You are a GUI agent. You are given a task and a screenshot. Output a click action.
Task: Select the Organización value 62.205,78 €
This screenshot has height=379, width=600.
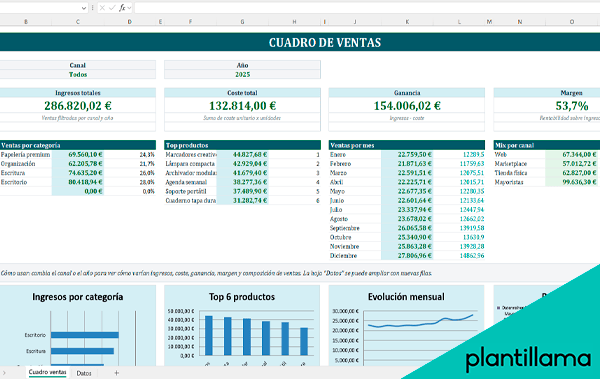[x=78, y=164]
